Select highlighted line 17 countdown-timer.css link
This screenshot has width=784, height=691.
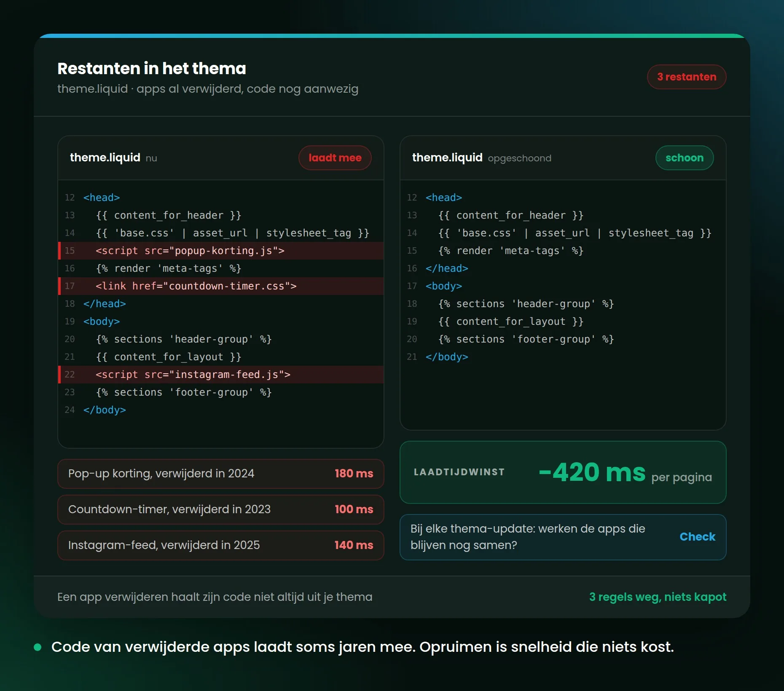(x=221, y=286)
